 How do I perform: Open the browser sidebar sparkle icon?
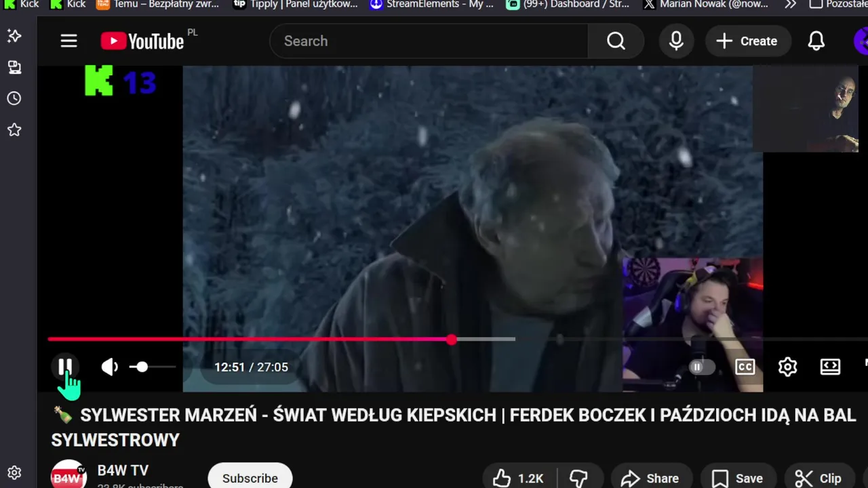[x=14, y=36]
